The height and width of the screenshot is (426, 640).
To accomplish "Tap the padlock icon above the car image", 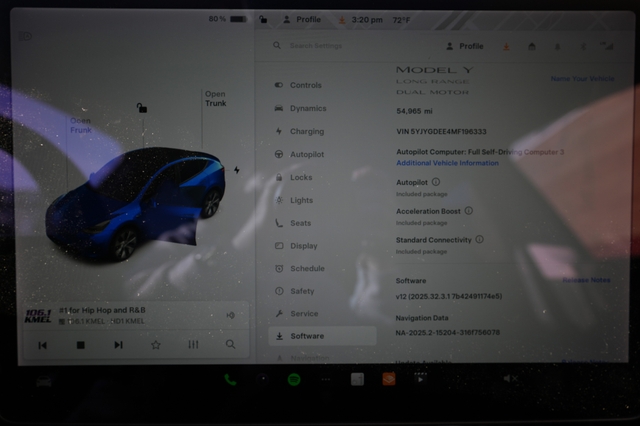I will (142, 108).
